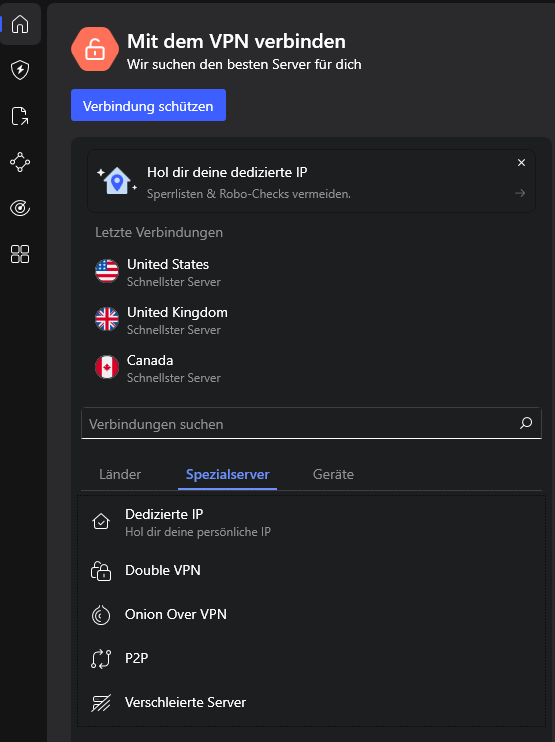Click the orange unlocked padlock status icon
Image resolution: width=555 pixels, height=742 pixels.
95,49
